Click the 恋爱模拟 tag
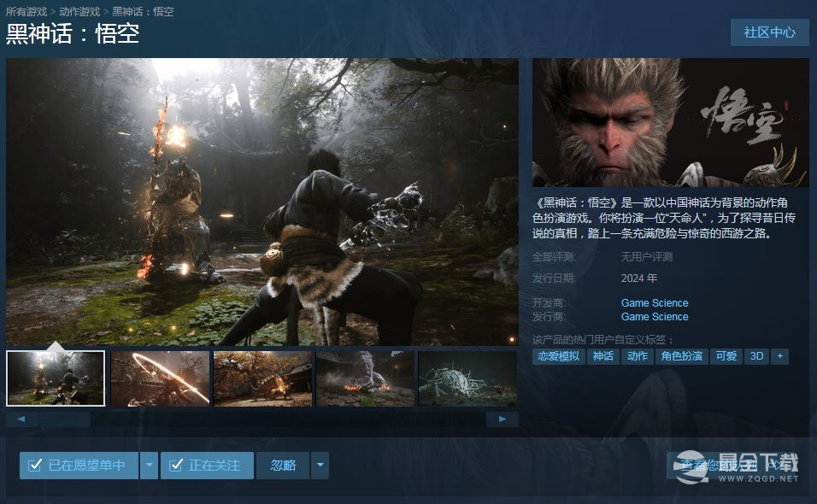817x504 pixels. [x=559, y=356]
